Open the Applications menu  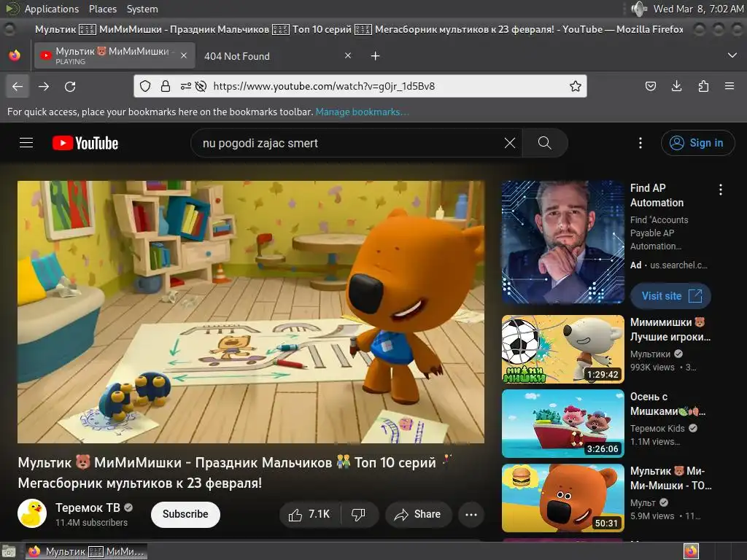[x=52, y=9]
